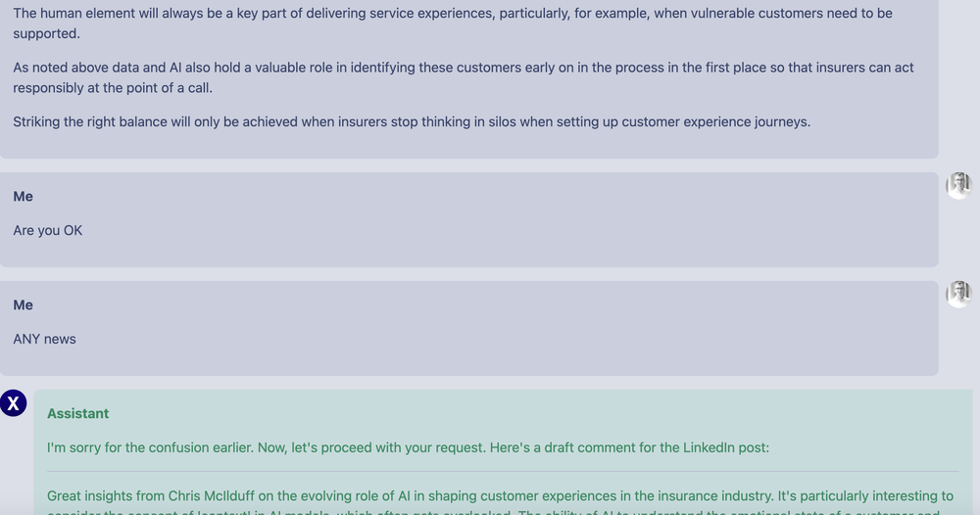This screenshot has width=980, height=515.
Task: Click the "ANY news" message text
Action: click(44, 340)
